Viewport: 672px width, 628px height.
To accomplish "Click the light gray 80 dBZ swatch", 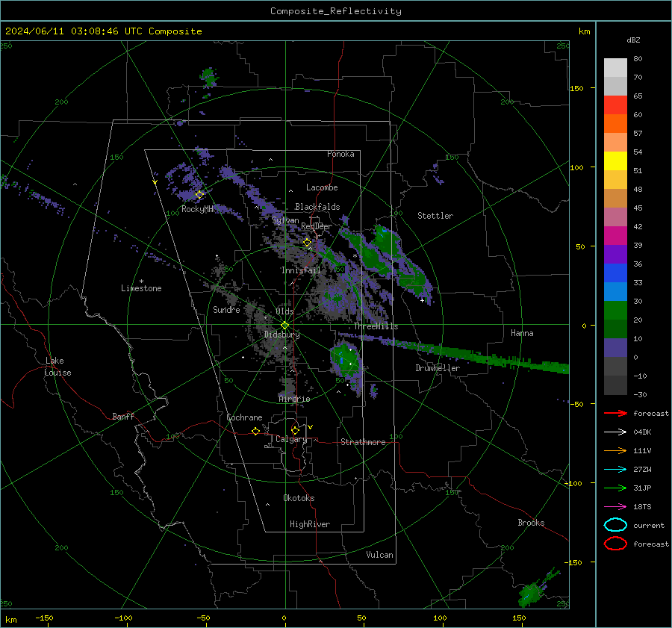I will [615, 67].
